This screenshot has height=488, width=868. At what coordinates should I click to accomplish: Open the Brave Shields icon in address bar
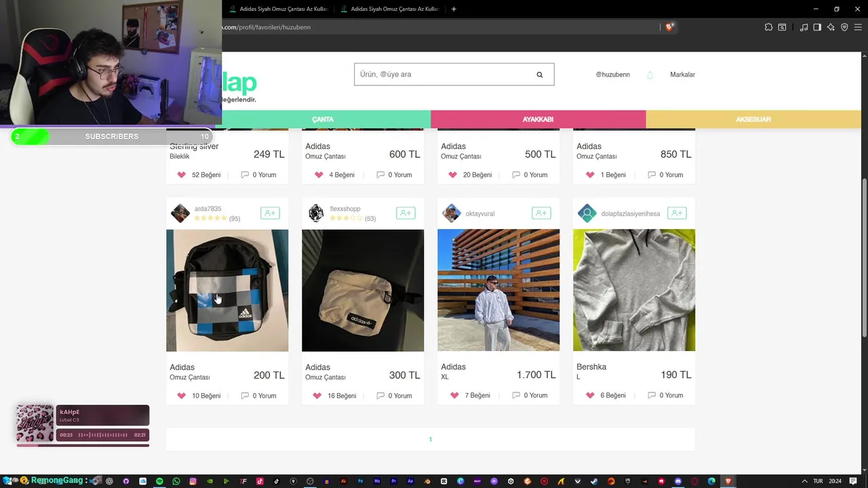coord(669,27)
